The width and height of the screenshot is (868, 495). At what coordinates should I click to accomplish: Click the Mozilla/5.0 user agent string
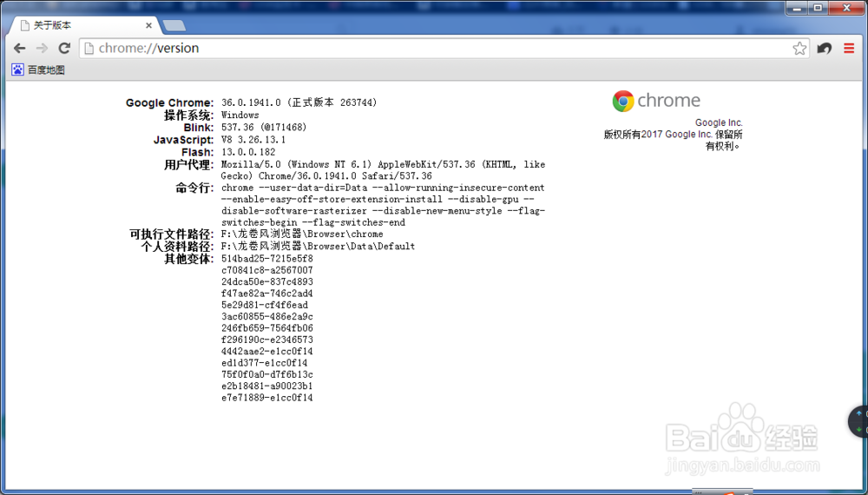383,170
